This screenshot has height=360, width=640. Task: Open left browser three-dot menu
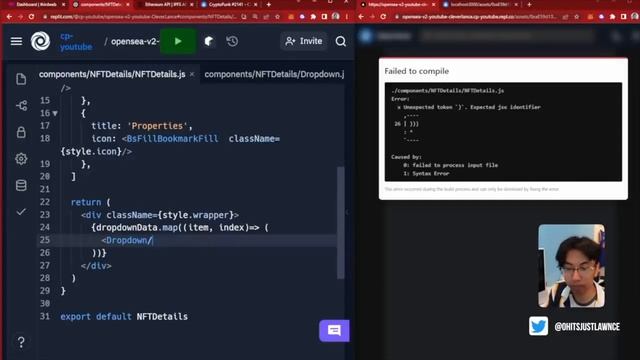[x=347, y=17]
